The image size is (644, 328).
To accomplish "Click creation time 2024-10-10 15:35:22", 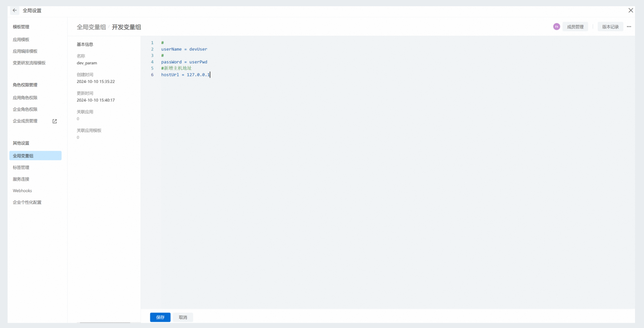I will pyautogui.click(x=96, y=82).
